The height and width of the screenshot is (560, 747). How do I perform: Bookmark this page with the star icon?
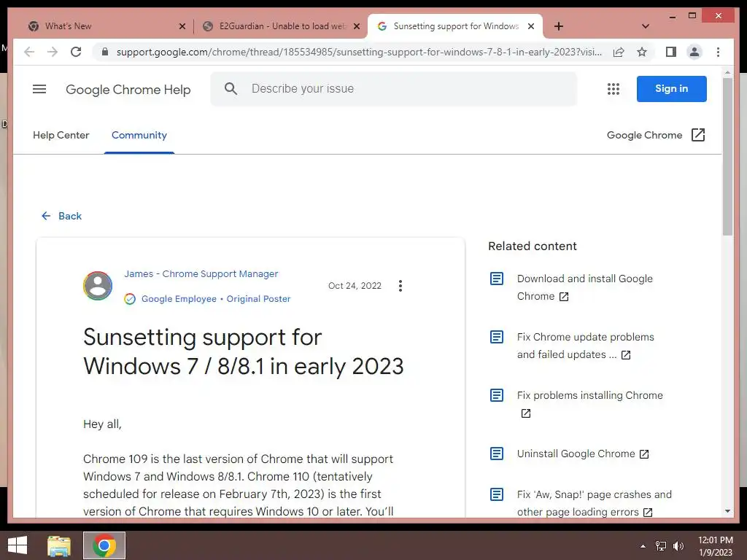click(x=642, y=52)
